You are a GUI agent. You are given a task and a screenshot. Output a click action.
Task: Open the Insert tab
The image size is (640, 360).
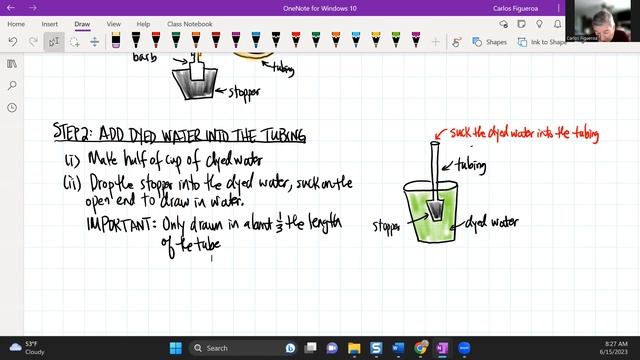coord(50,24)
